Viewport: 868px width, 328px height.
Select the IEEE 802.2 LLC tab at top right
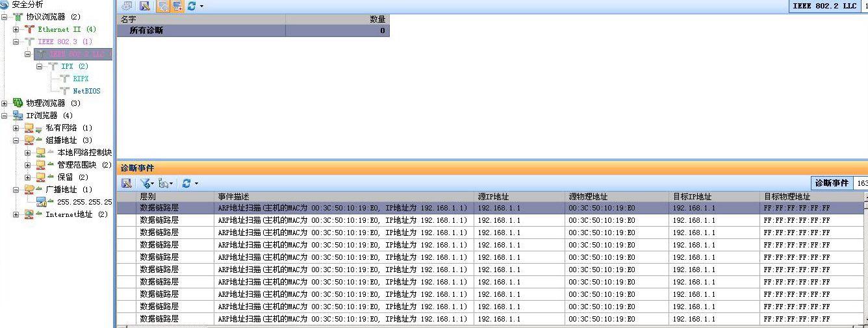pos(824,6)
